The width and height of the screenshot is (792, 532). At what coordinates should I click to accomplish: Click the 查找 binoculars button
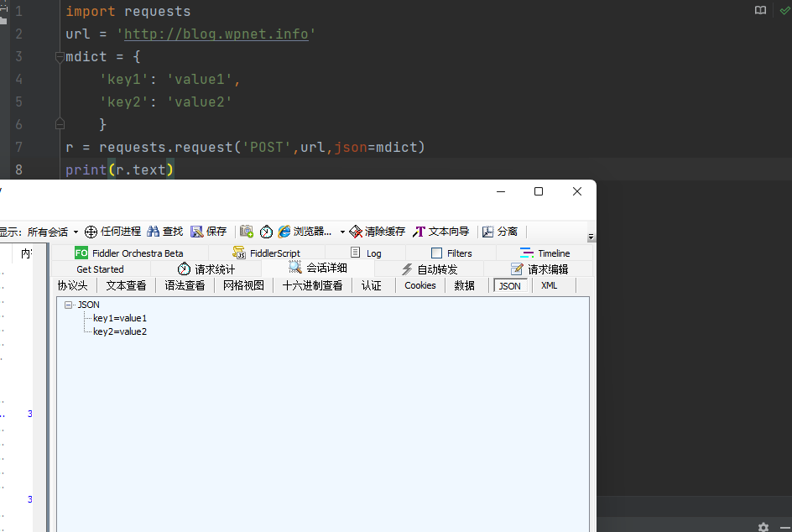pyautogui.click(x=164, y=232)
